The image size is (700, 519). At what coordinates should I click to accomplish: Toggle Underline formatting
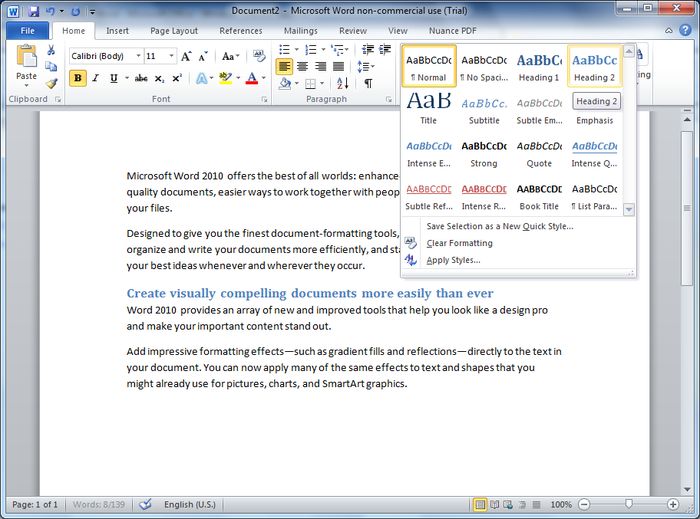pyautogui.click(x=114, y=78)
